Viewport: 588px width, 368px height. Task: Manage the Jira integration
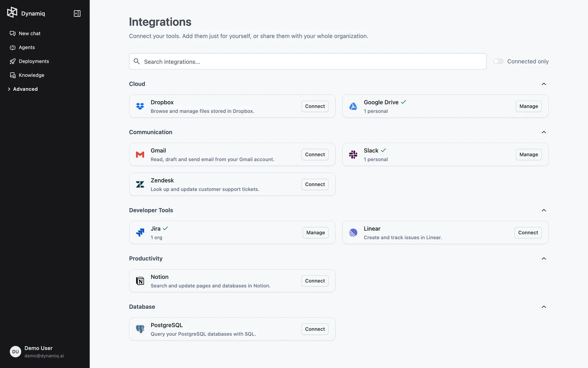point(315,233)
